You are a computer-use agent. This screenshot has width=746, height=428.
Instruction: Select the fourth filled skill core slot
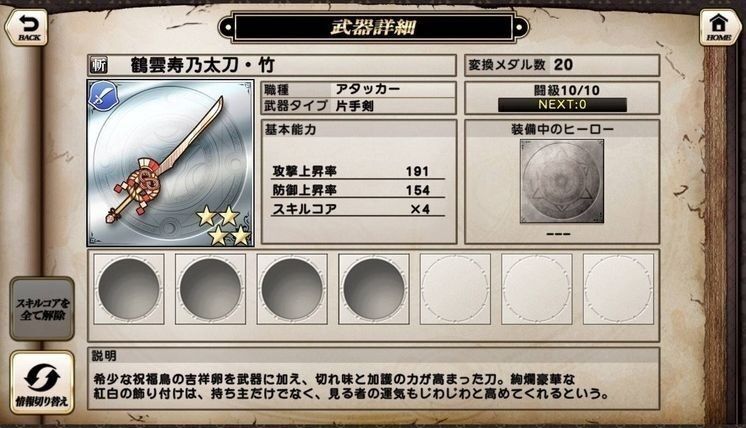pos(373,289)
